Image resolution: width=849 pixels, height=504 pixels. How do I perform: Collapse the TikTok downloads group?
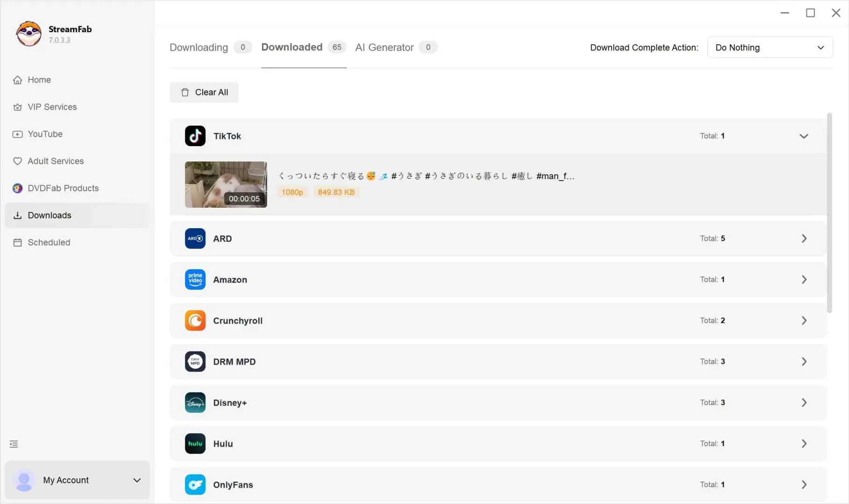(x=804, y=136)
